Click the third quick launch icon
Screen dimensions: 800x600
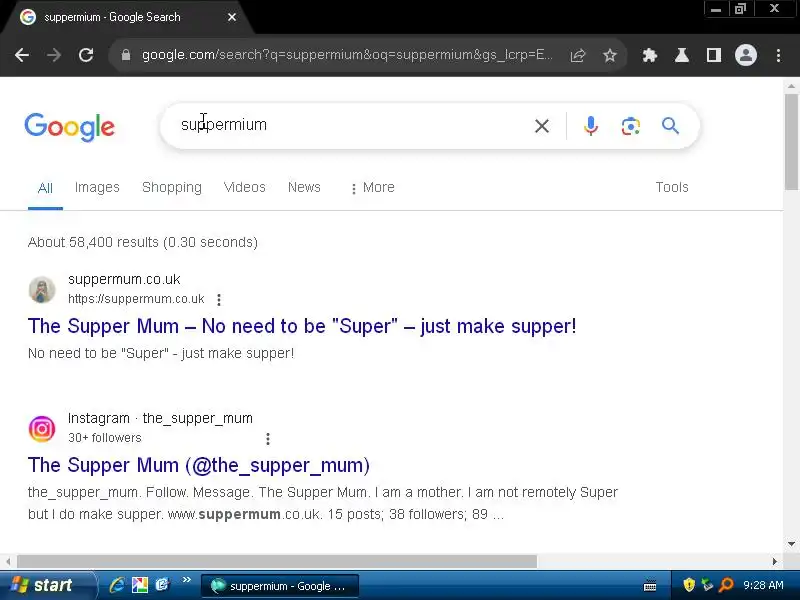[162, 585]
